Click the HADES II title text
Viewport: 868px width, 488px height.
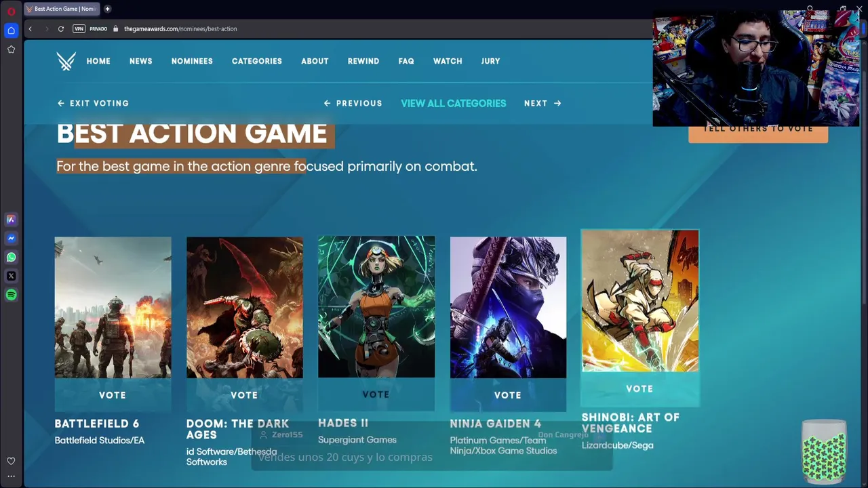coord(343,423)
